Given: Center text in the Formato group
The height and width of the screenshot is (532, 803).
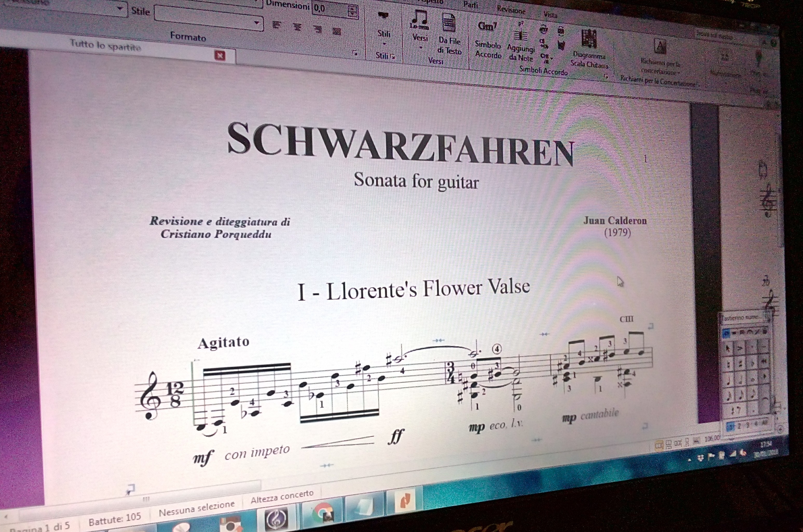Looking at the screenshot, I should click(297, 27).
